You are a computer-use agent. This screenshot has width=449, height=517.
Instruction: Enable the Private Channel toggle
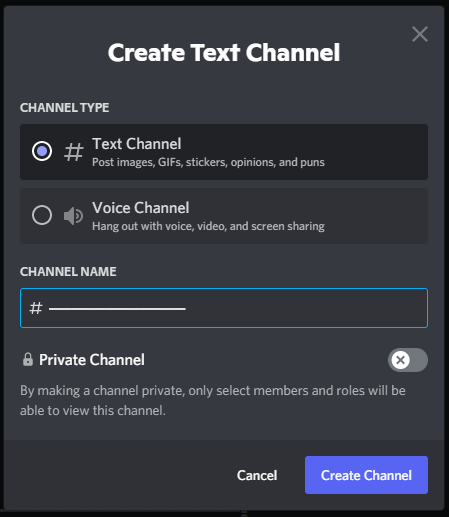[x=408, y=360]
